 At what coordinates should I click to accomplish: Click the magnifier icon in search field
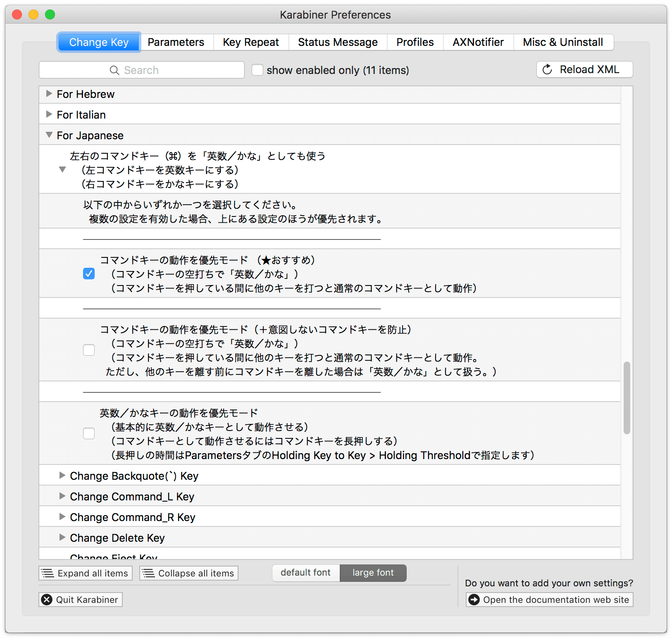114,70
